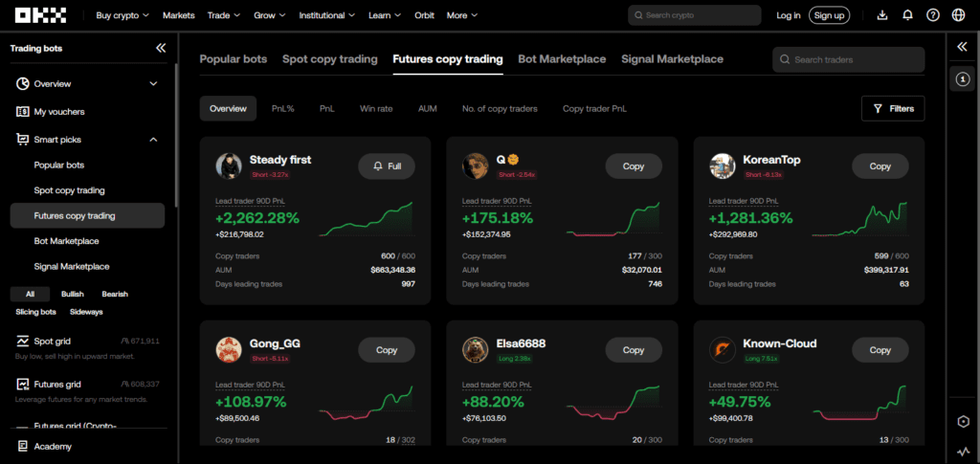The width and height of the screenshot is (980, 464).
Task: Click the My vouchers icon
Action: (x=23, y=112)
